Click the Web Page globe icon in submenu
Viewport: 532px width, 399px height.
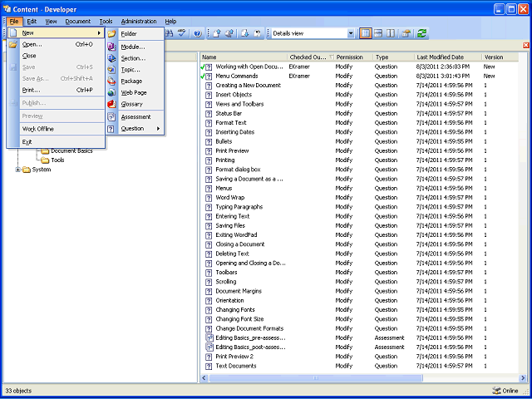pos(111,92)
